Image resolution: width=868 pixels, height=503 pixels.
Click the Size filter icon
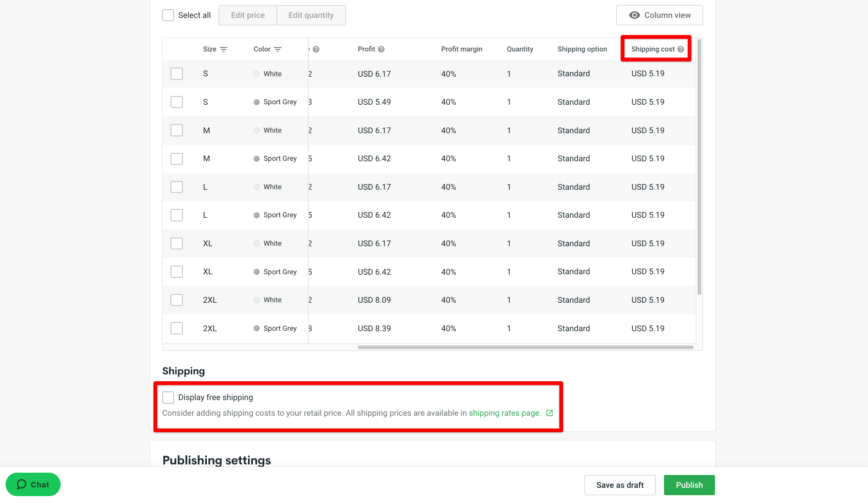coord(224,50)
